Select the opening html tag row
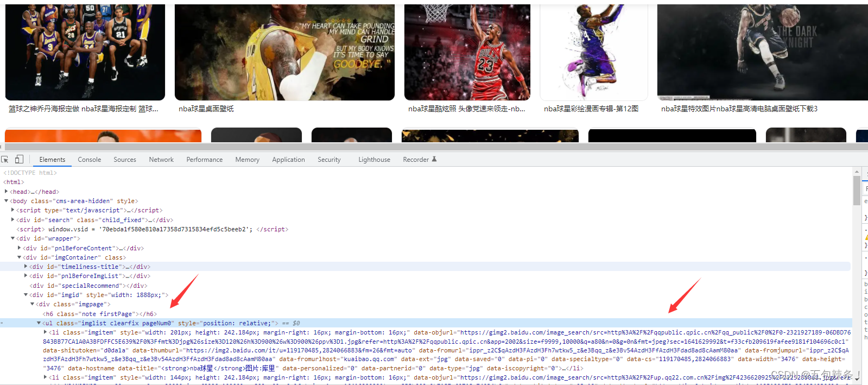 tap(14, 182)
